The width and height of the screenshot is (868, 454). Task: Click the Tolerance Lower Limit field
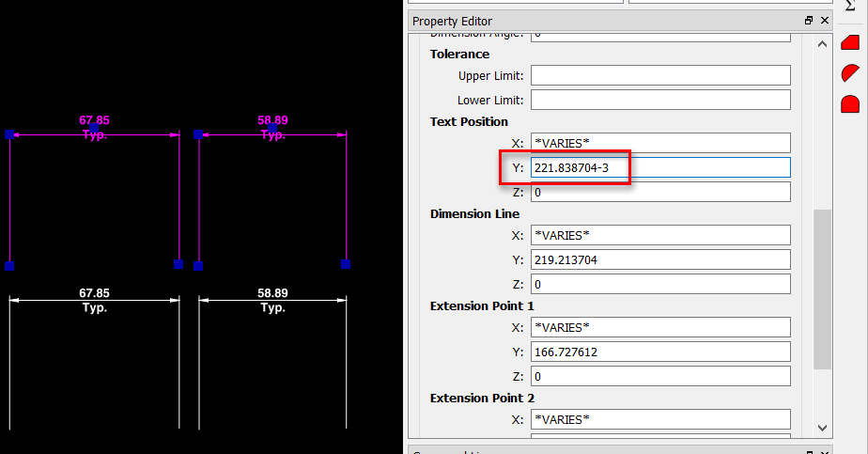pos(660,100)
